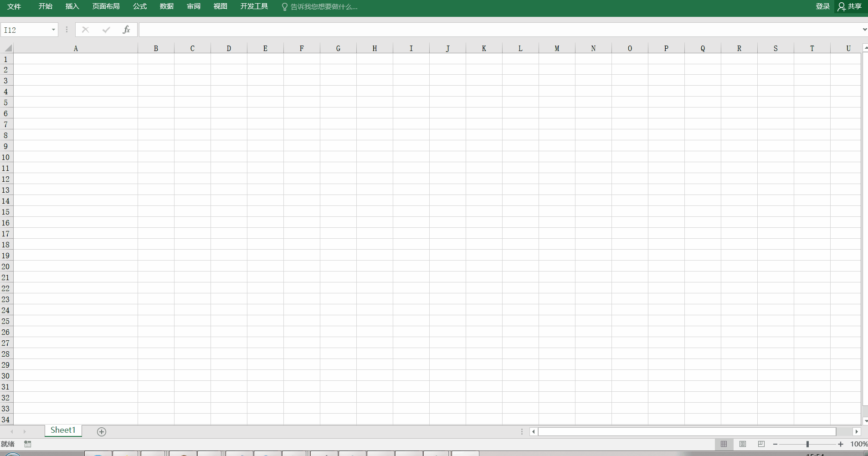Click the 100% zoom level text
Screen dimensions: 868x456
tap(859, 444)
